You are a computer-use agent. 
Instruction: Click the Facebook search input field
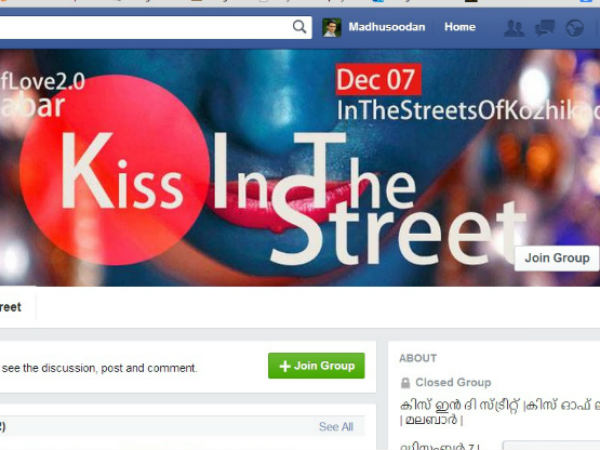click(x=155, y=27)
